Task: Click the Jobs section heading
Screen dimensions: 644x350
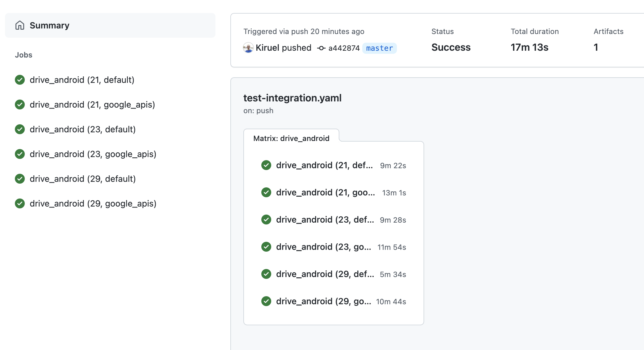Action: (24, 55)
